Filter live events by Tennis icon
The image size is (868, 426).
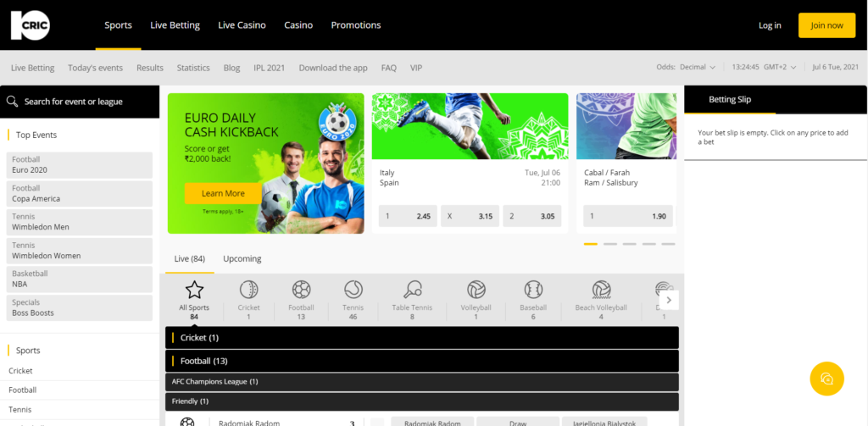(353, 290)
